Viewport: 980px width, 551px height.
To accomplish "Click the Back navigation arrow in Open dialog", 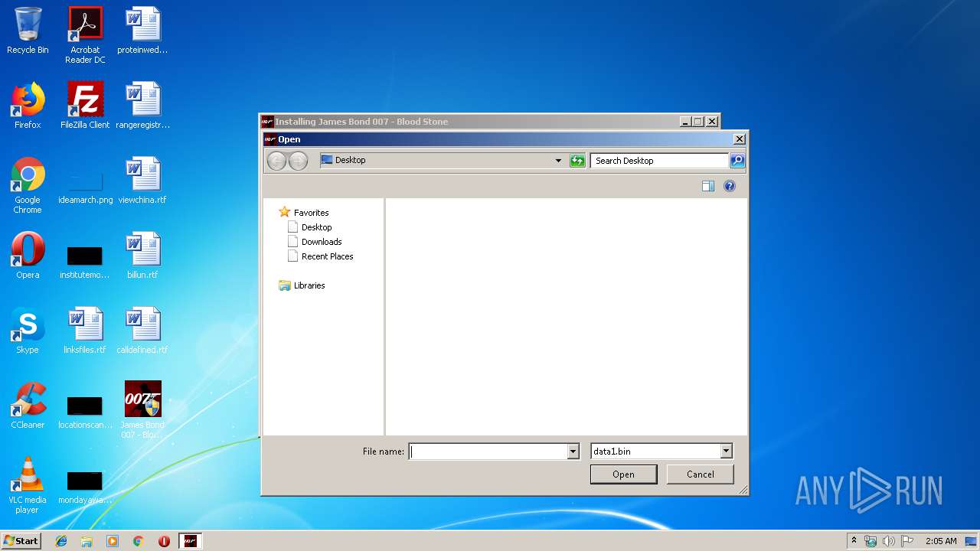I will click(276, 161).
